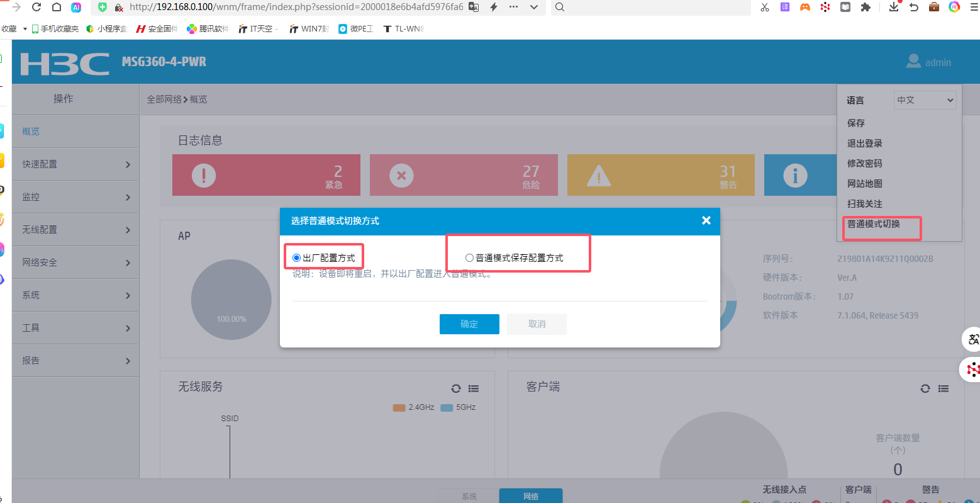This screenshot has width=980, height=503.
Task: Select the 普通模式保存配置方式 radio button
Action: click(x=469, y=258)
